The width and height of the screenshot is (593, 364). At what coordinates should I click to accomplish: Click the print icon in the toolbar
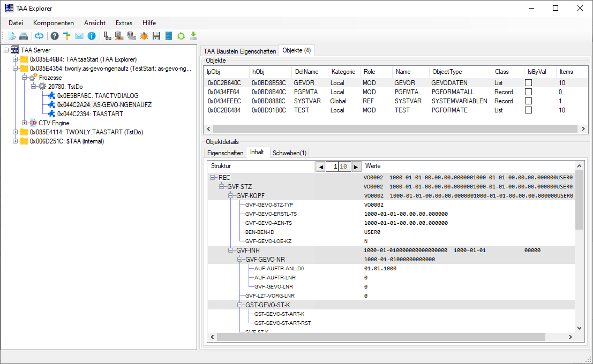[24, 36]
